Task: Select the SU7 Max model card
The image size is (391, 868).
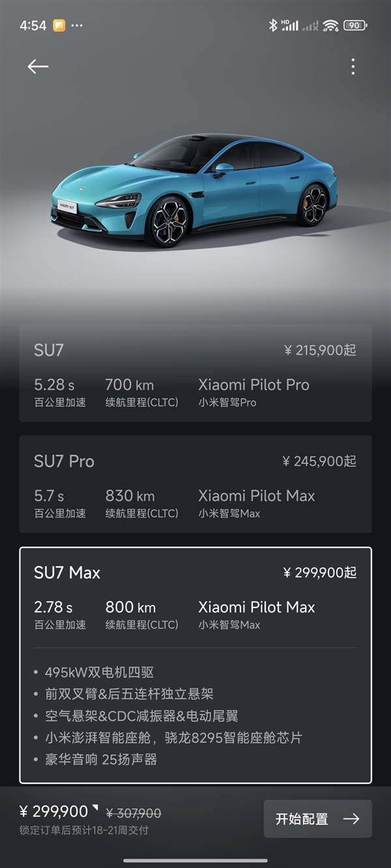Action: [x=195, y=665]
